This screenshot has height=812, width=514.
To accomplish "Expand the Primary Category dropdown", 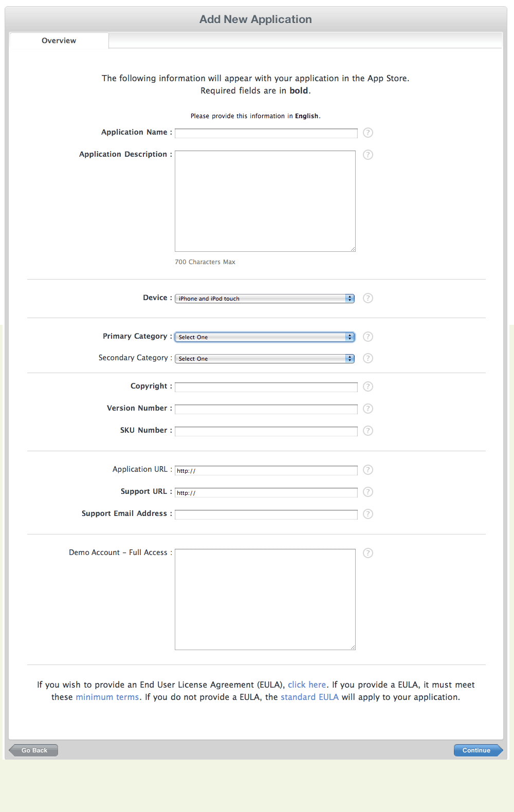I will [x=265, y=337].
